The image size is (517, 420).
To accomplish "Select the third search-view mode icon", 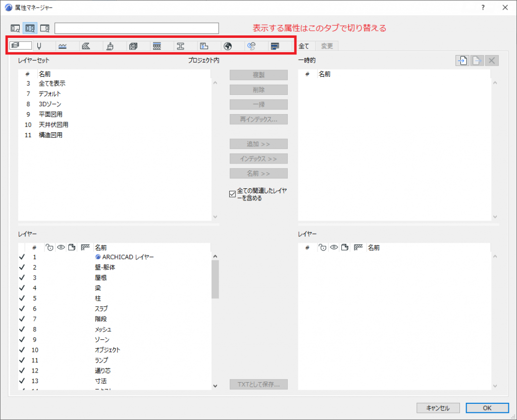I will click(45, 28).
